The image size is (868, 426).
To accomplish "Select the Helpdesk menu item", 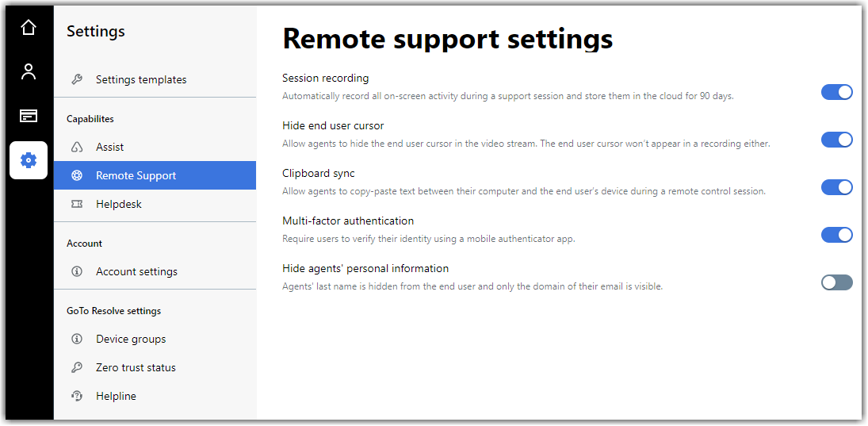I will (x=155, y=204).
